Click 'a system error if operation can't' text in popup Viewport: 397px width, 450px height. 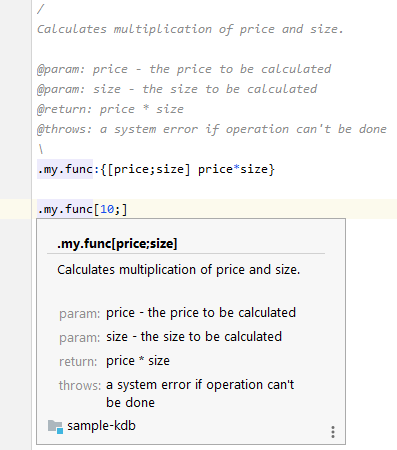click(200, 385)
